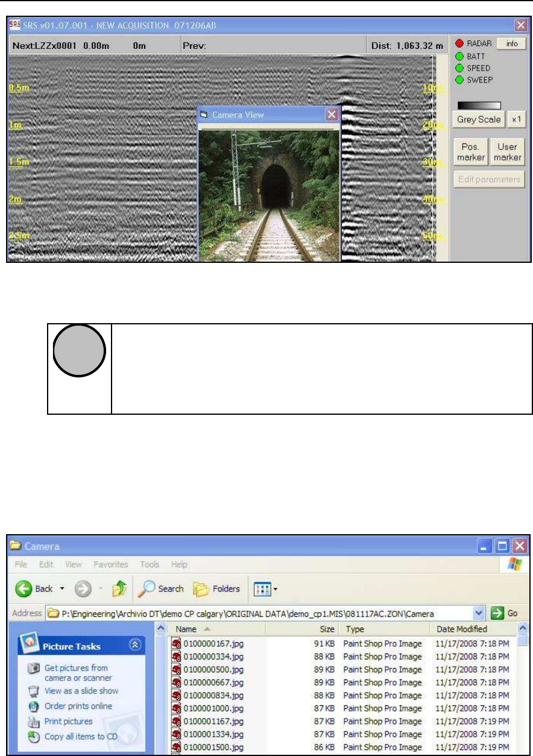
Task: Open the File menu in Camera folder
Action: (x=21, y=565)
